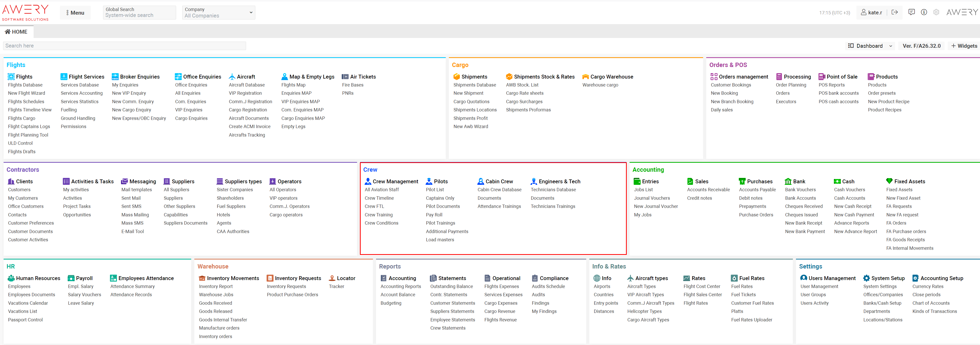The width and height of the screenshot is (980, 345).
Task: Focus the 'Search here' filter box
Action: (x=124, y=46)
